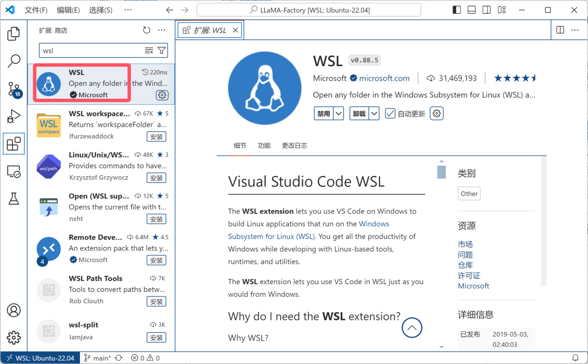
Task: Refresh the extensions marketplace list
Action: (147, 30)
